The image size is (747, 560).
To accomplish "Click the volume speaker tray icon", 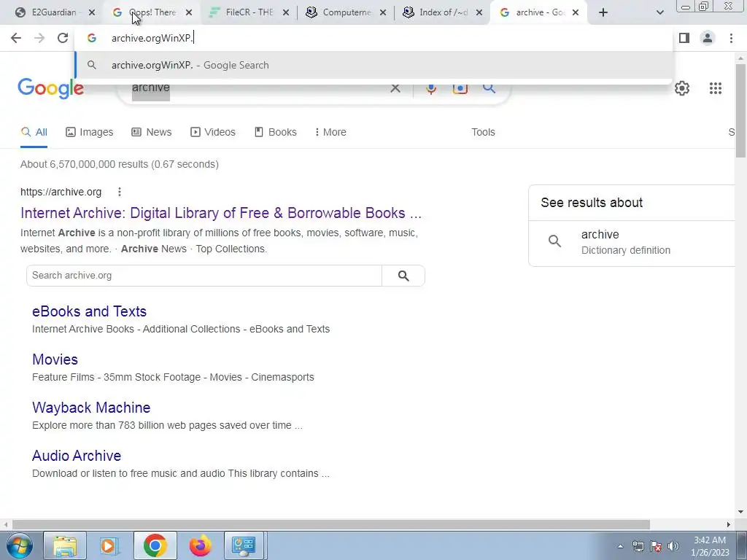I will click(673, 546).
